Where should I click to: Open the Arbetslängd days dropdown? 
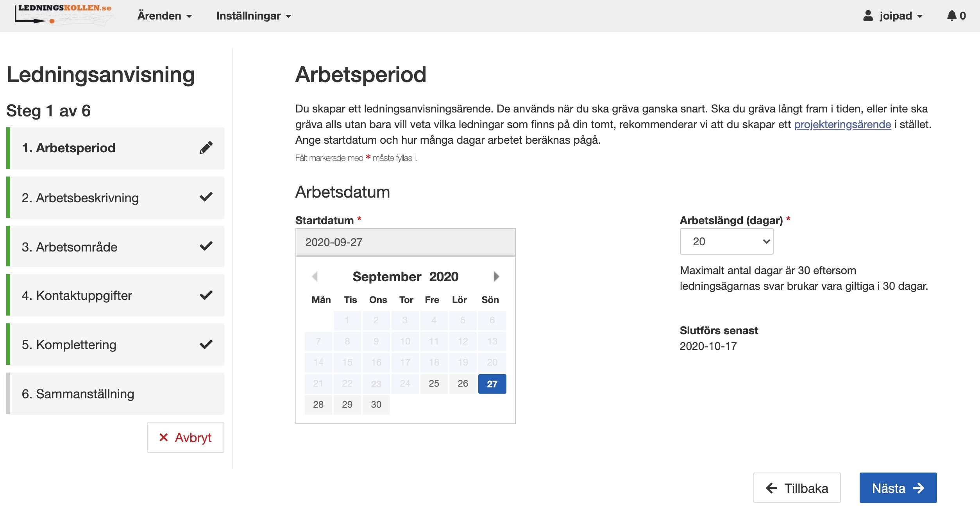tap(726, 241)
